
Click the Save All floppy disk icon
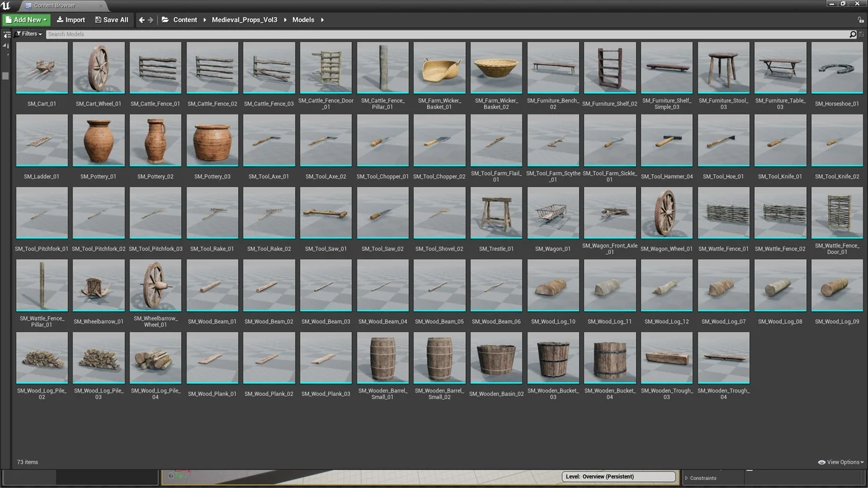(98, 20)
